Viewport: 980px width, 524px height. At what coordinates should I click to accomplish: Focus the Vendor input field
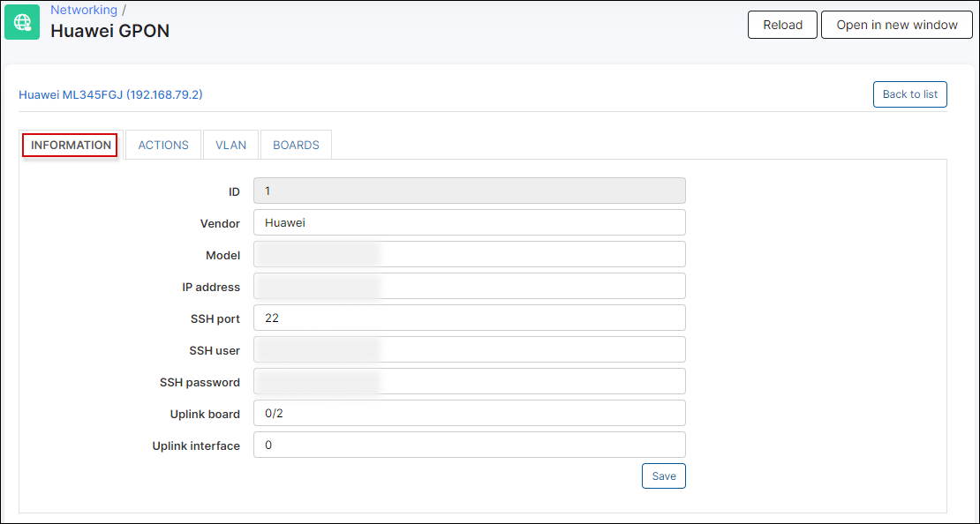[x=470, y=222]
